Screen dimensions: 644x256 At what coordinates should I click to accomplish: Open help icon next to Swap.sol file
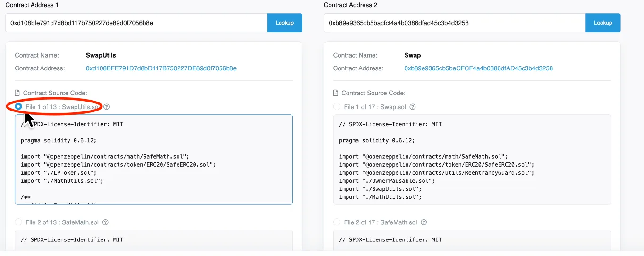pos(413,107)
